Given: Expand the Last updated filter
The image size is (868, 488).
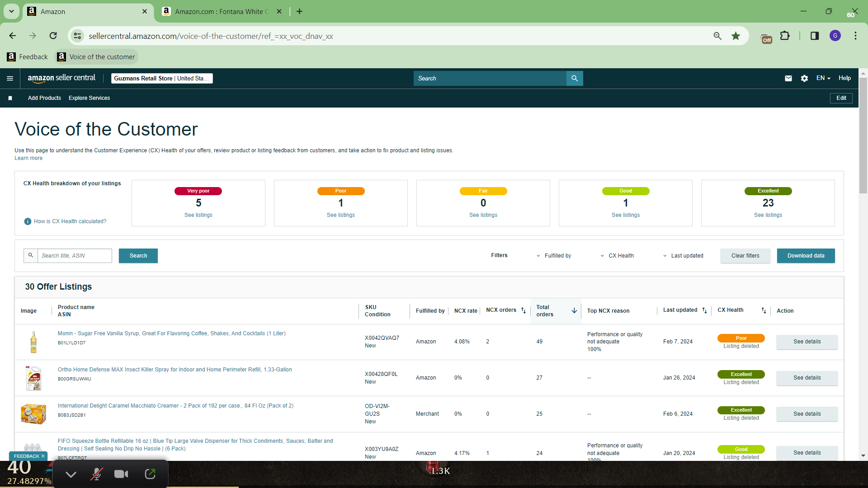Looking at the screenshot, I should tap(683, 256).
